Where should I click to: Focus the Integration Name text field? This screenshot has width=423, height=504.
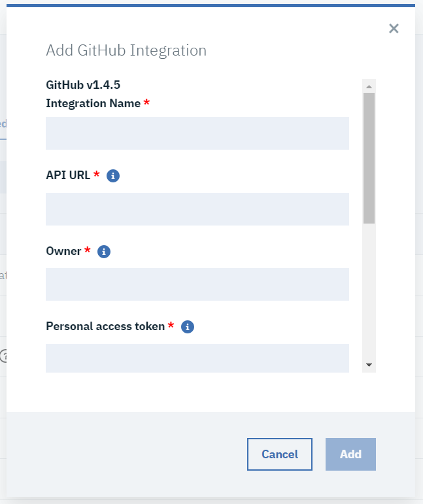click(x=197, y=133)
